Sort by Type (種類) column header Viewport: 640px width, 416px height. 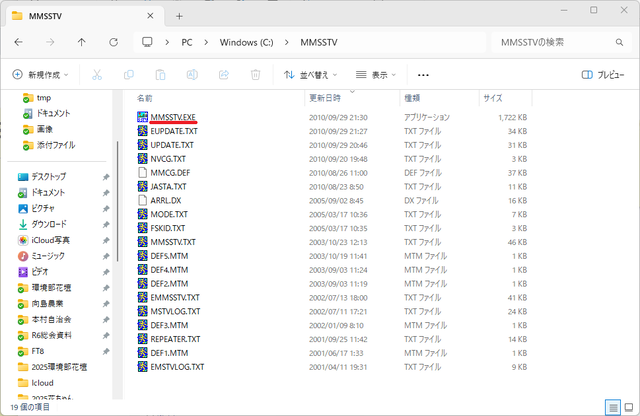coord(412,98)
